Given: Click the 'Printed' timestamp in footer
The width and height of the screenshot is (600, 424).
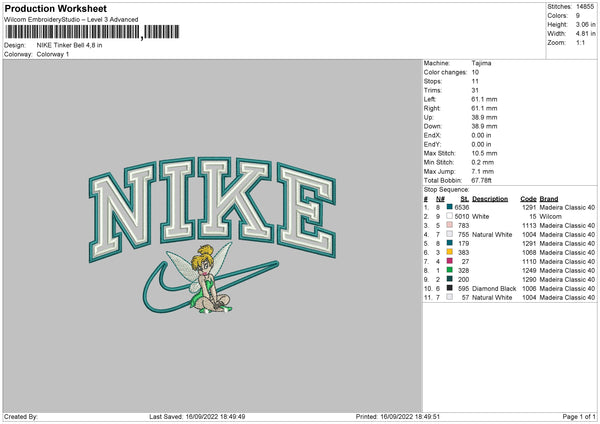Looking at the screenshot, I should 398,416.
